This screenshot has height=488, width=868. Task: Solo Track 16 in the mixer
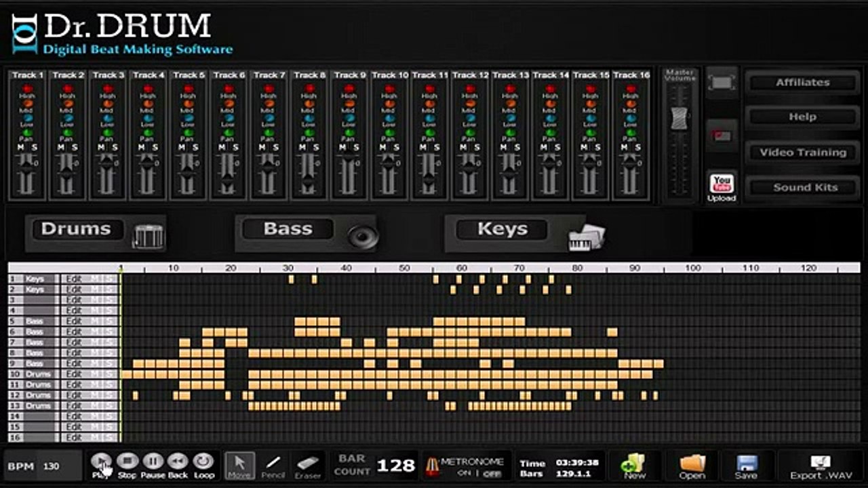click(637, 147)
